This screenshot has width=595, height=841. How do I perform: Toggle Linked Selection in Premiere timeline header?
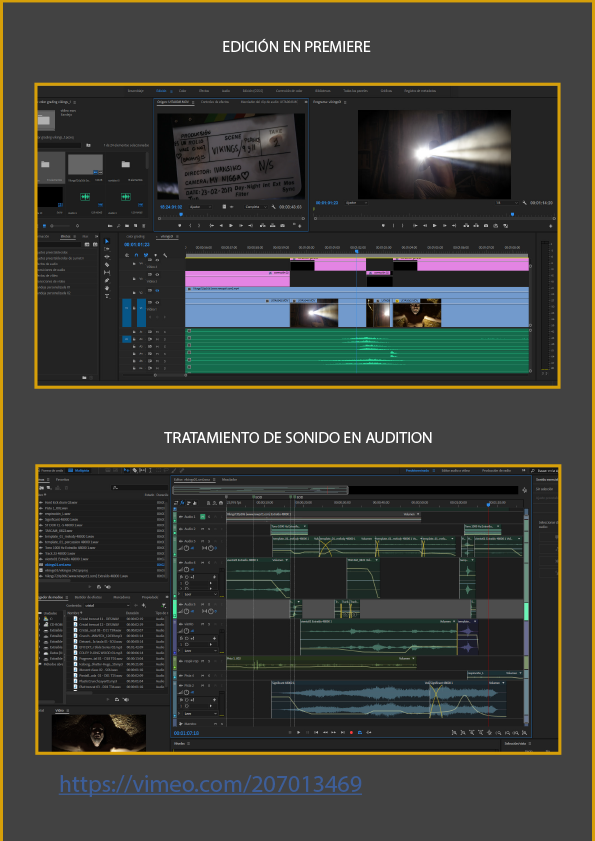coord(146,255)
